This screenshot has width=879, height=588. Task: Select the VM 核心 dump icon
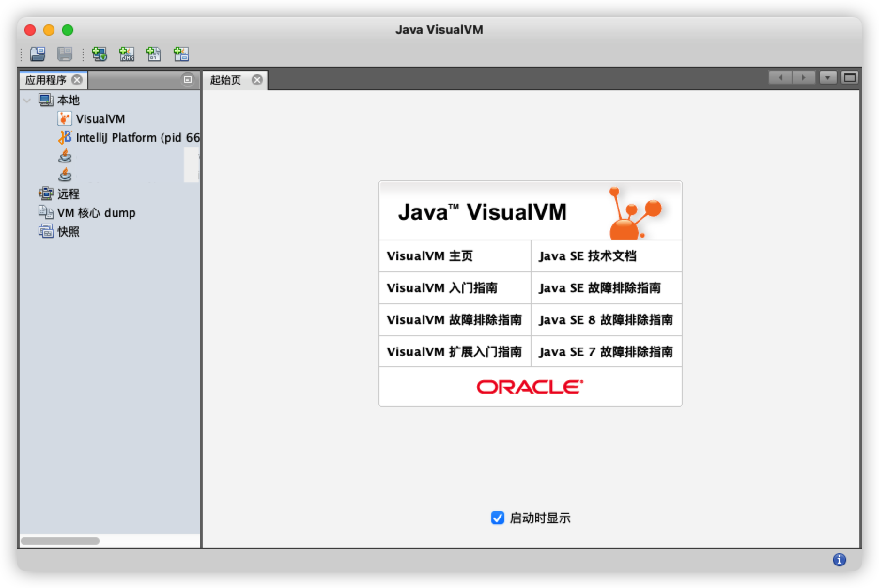46,212
